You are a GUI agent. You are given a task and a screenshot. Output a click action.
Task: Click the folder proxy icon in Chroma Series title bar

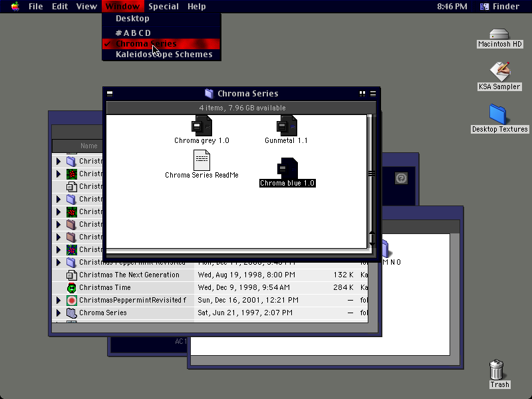pos(209,93)
